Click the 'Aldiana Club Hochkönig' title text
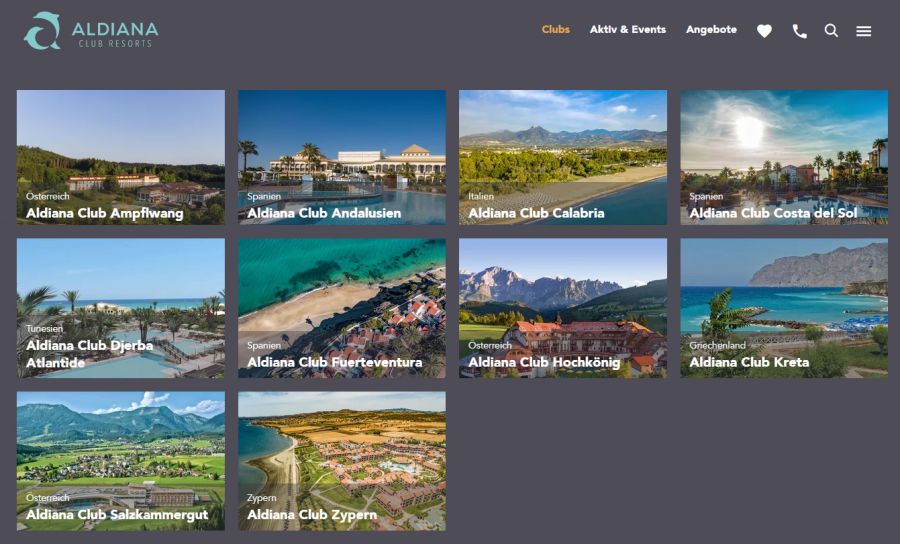900x544 pixels. coord(544,363)
